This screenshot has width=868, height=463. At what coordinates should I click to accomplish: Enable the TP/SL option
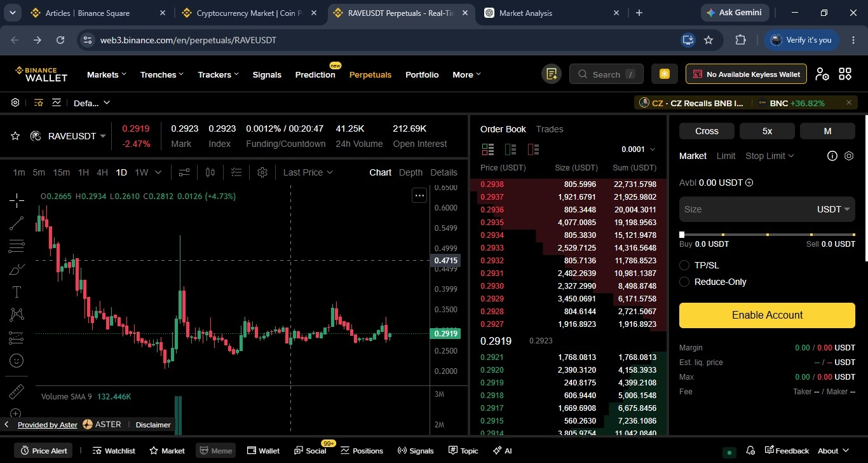coord(684,265)
